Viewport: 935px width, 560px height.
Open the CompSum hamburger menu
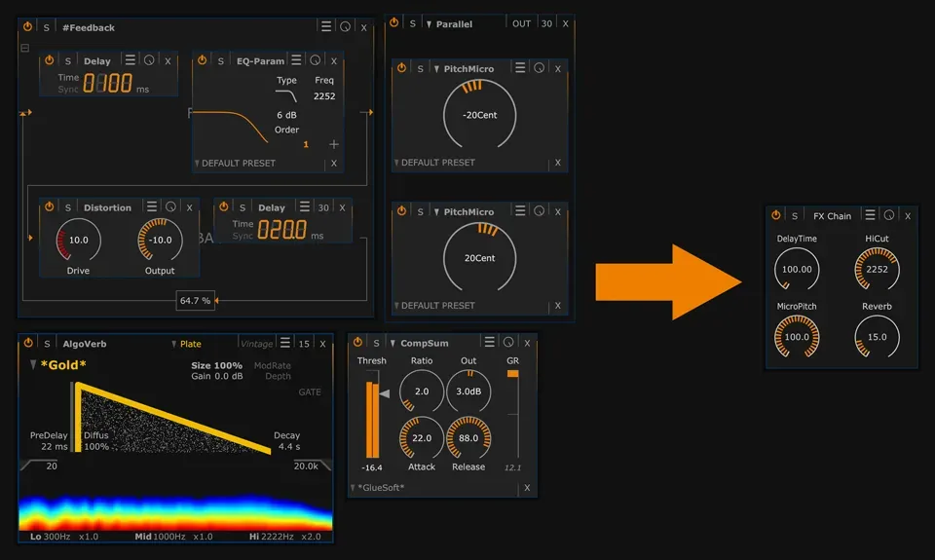(x=490, y=342)
